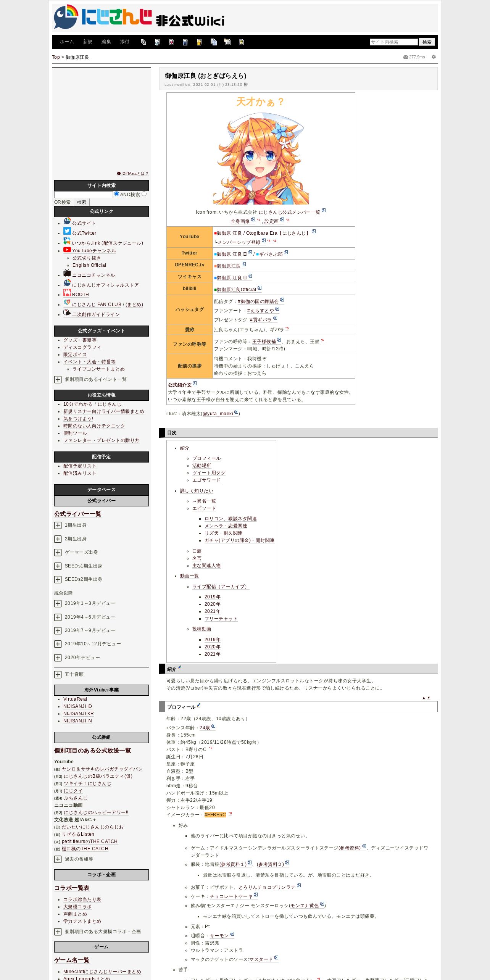Open the 編集 menu item
490x980 pixels.
[x=106, y=42]
